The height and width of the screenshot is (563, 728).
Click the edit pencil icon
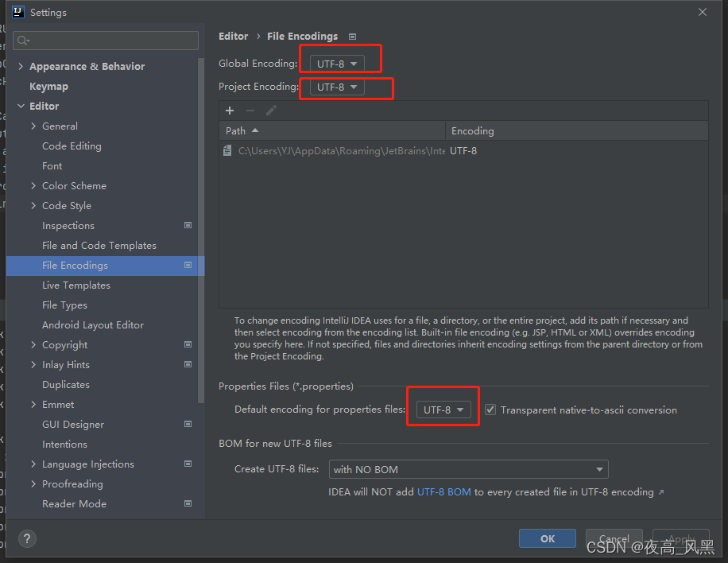[x=271, y=111]
